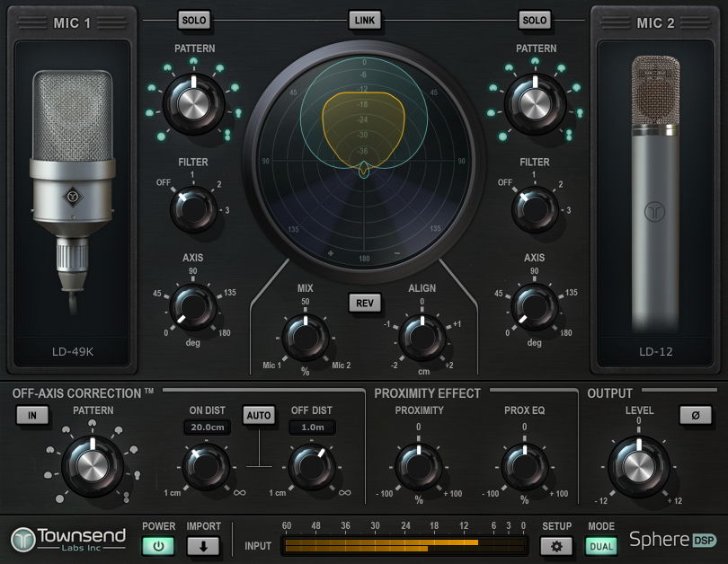
Task: Click the LEVEL -12 marking
Action: pyautogui.click(x=600, y=501)
